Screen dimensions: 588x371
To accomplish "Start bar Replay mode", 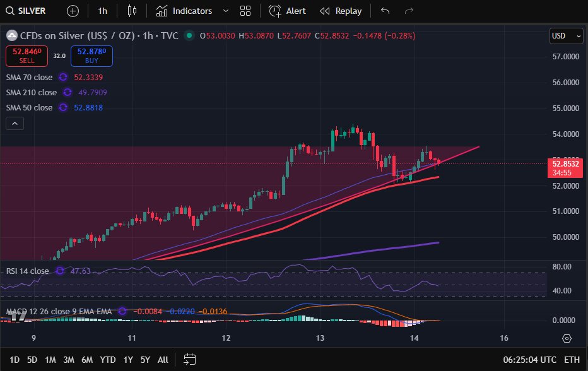I will point(341,11).
